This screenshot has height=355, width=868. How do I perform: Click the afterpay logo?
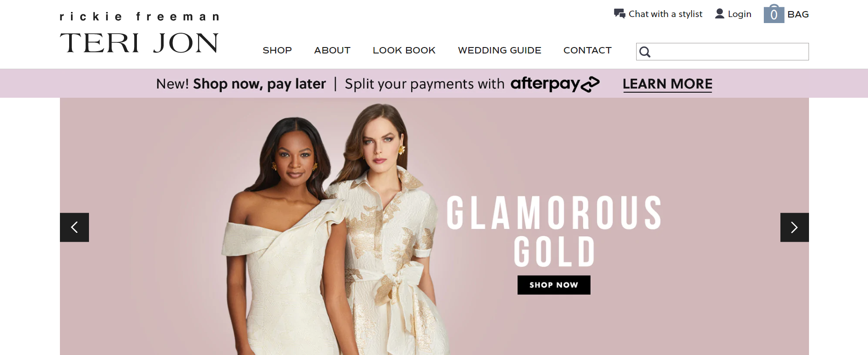point(555,84)
